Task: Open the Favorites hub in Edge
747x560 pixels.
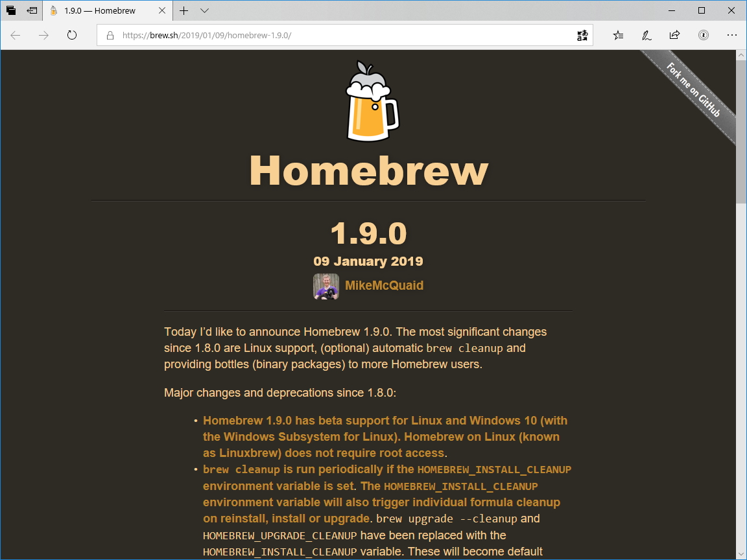Action: pyautogui.click(x=617, y=36)
